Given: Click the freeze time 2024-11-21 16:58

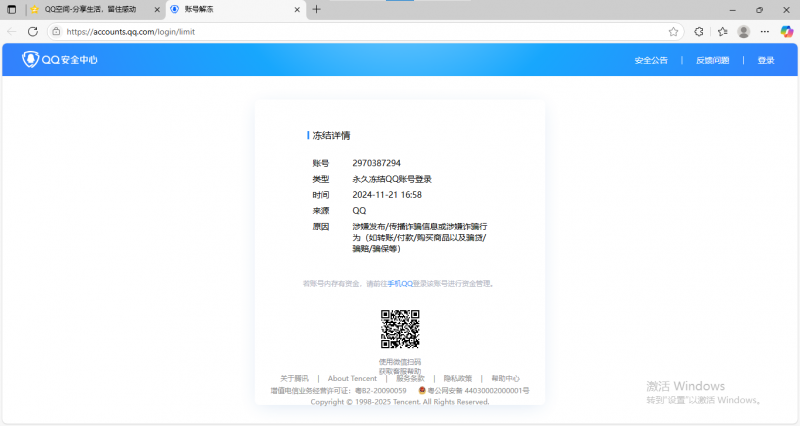Looking at the screenshot, I should pyautogui.click(x=387, y=195).
